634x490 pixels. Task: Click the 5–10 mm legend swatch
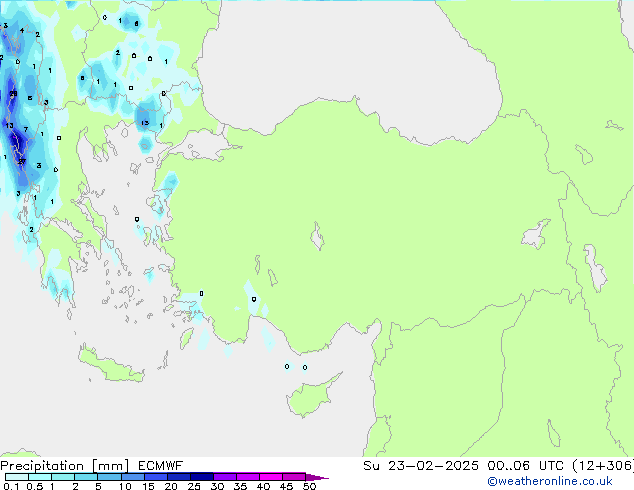click(109, 477)
